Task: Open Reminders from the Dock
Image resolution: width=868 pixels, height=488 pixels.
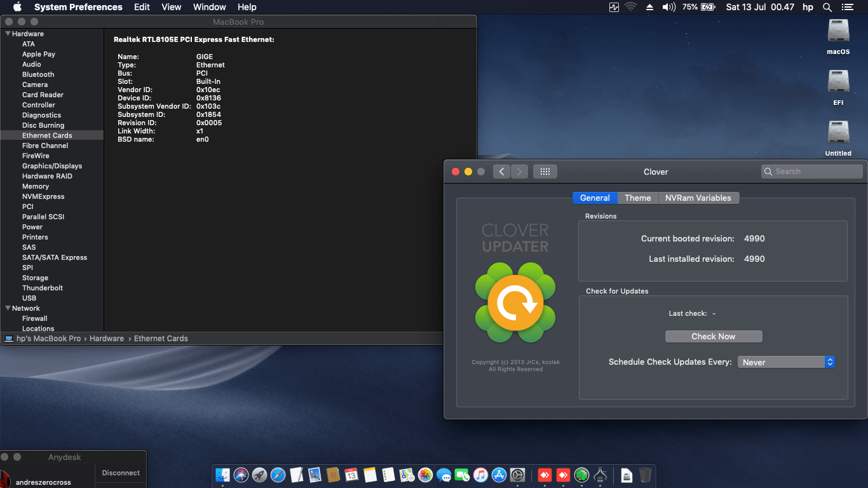Action: tap(388, 475)
